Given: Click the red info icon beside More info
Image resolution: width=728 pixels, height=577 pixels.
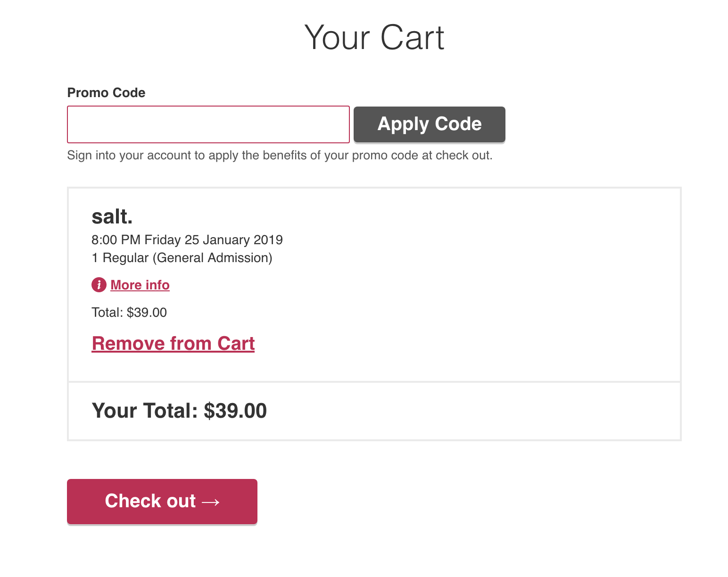Looking at the screenshot, I should pos(99,285).
